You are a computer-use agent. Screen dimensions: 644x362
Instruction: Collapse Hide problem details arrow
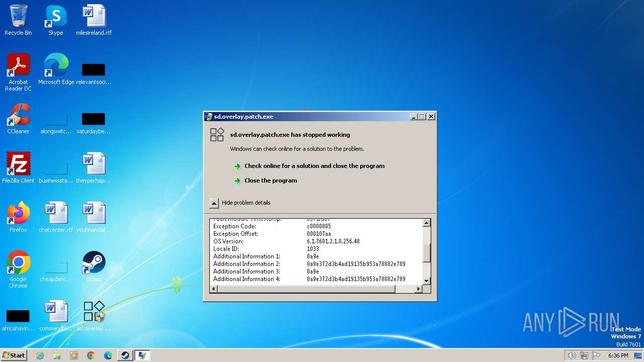pyautogui.click(x=214, y=203)
